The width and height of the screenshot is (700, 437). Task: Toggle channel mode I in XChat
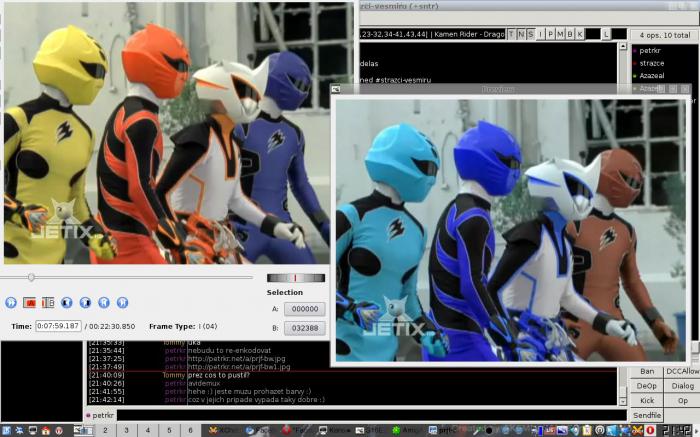tap(541, 34)
